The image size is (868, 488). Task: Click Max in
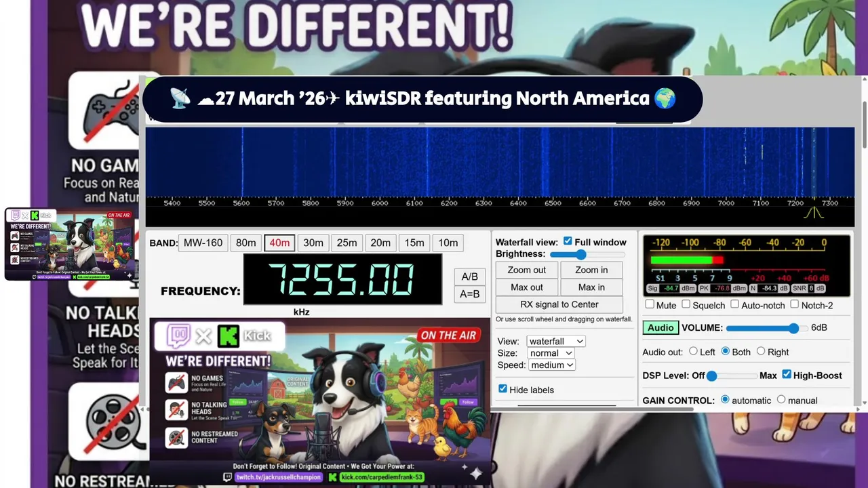(591, 287)
